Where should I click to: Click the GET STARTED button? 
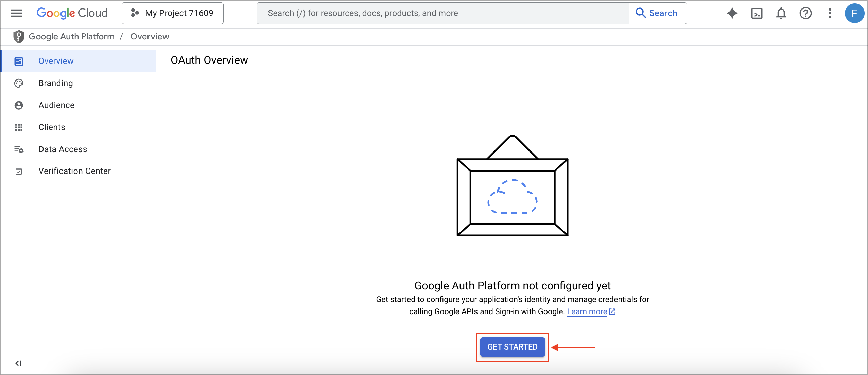[513, 347]
